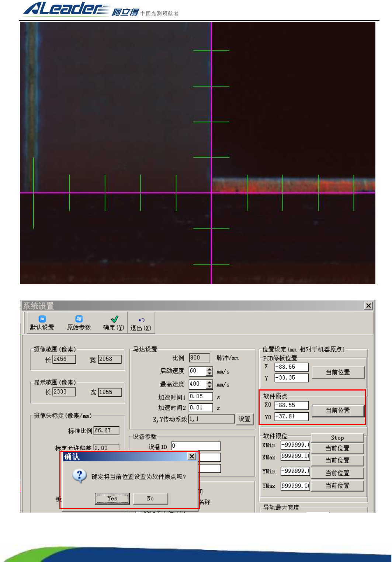Click the 原始参数 toolbar icon
Screen dimensions: 392x562
(x=79, y=319)
